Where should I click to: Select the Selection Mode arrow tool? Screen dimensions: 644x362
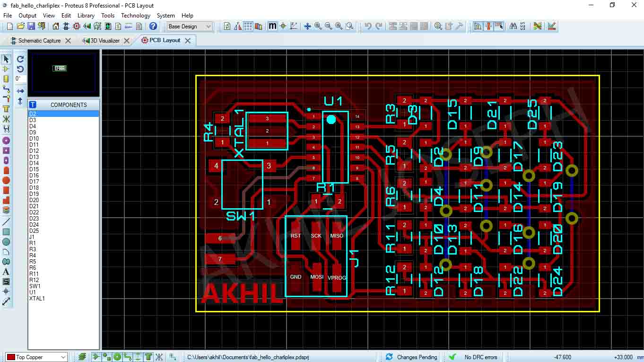tap(6, 59)
